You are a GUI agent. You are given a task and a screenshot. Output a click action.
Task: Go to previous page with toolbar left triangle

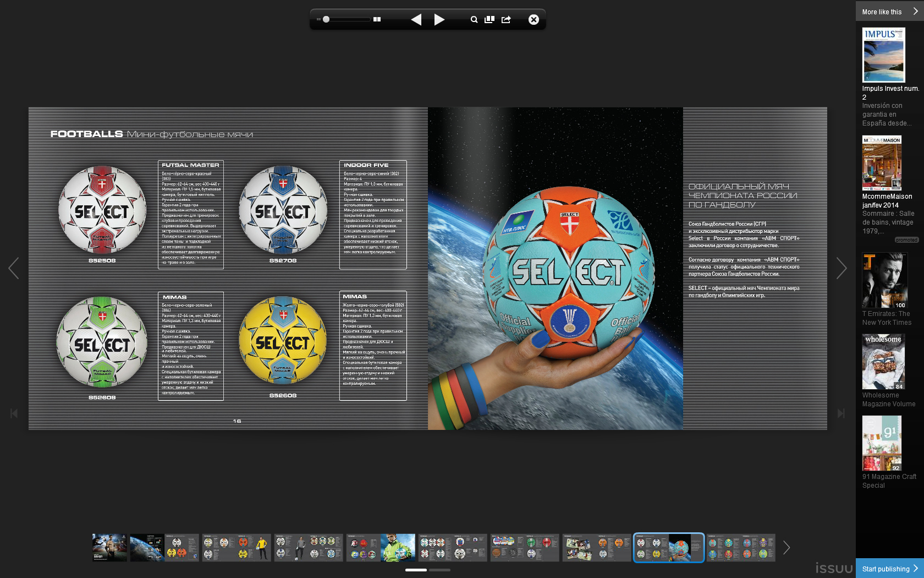click(416, 20)
